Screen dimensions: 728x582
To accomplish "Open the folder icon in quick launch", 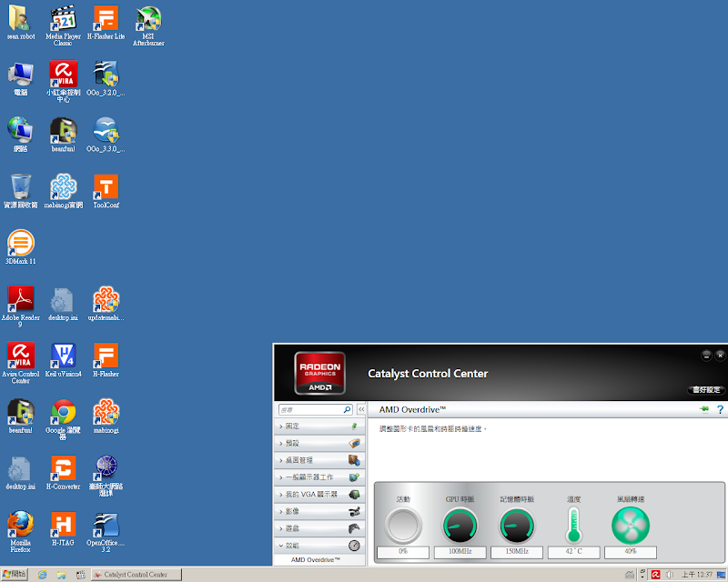I will pyautogui.click(x=61, y=575).
